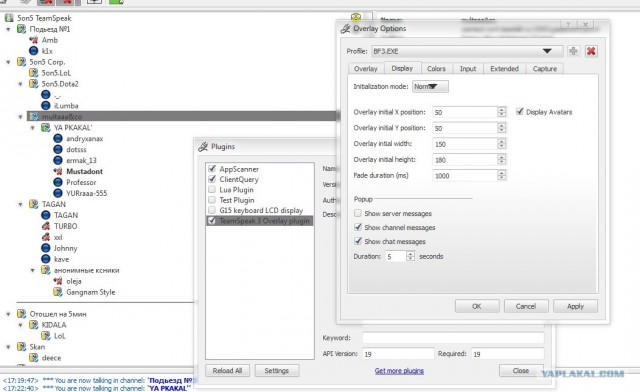Image resolution: width=640 pixels, height=392 pixels.
Task: Collapse the 5on5 Corp. channel
Action: pyautogui.click(x=8, y=62)
